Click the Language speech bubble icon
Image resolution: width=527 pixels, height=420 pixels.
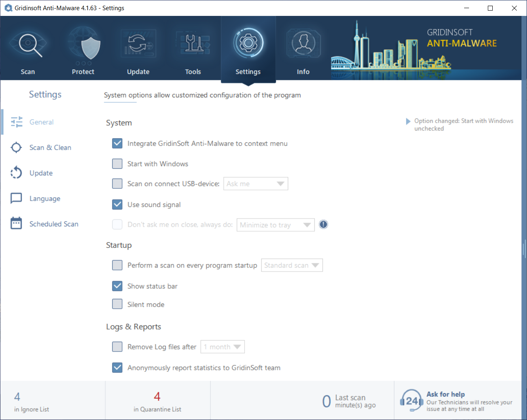(16, 198)
